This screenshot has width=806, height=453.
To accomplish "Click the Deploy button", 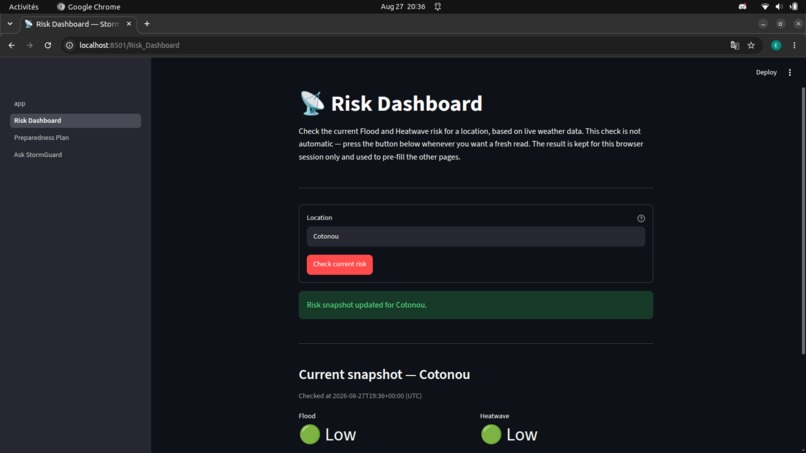I will tap(766, 73).
